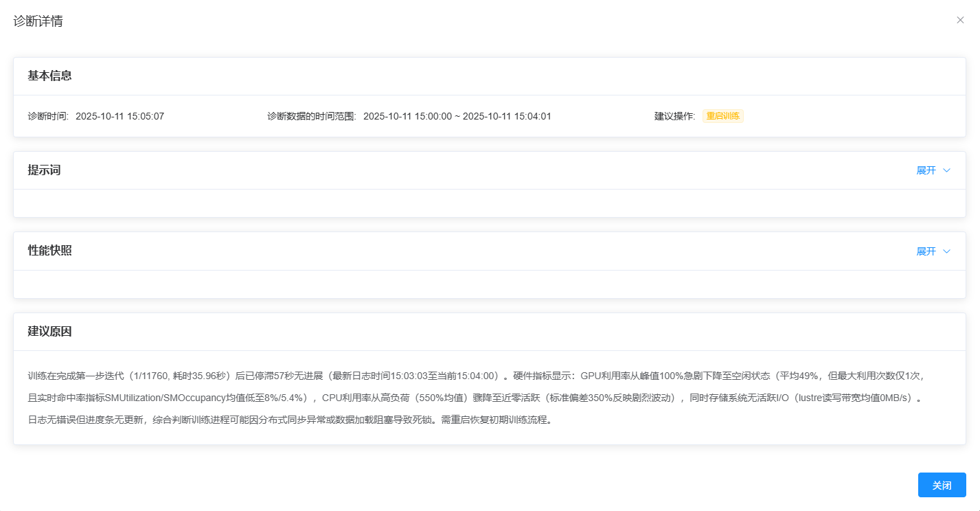The height and width of the screenshot is (511, 980).
Task: Click the chevron arrow in 提示词 section
Action: click(x=947, y=170)
